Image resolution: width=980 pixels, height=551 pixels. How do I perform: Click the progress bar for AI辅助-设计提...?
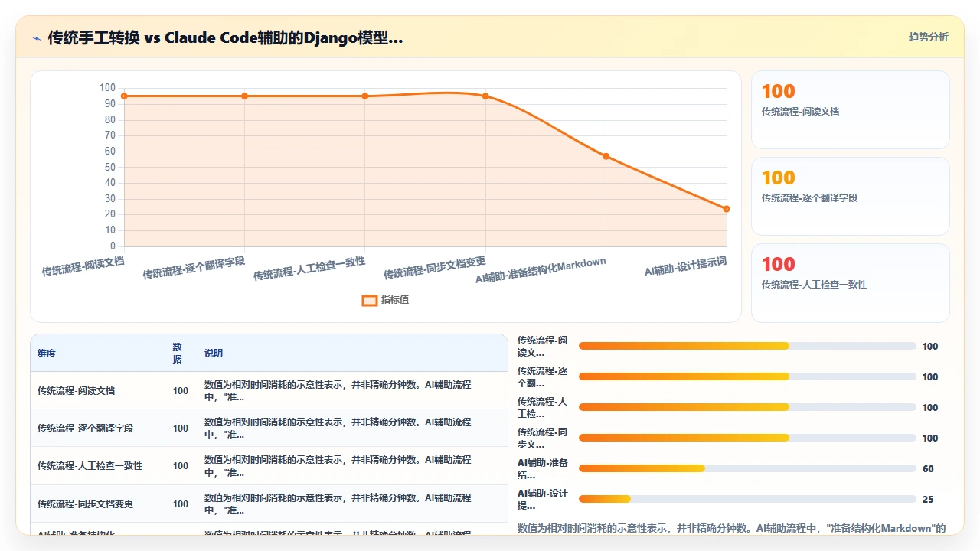[747, 499]
